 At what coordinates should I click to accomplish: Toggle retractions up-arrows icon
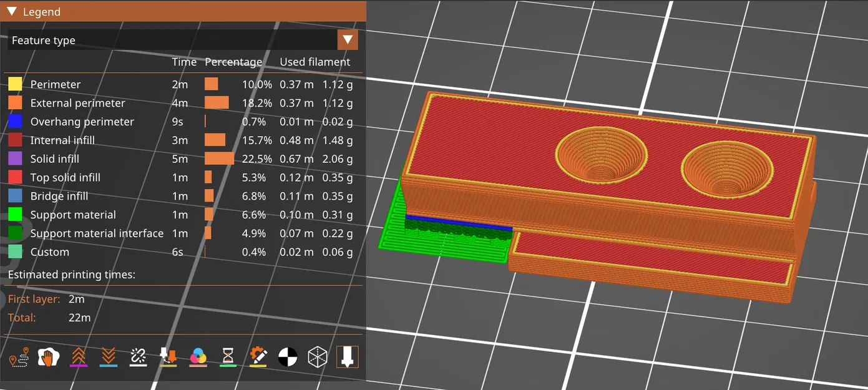coord(79,357)
